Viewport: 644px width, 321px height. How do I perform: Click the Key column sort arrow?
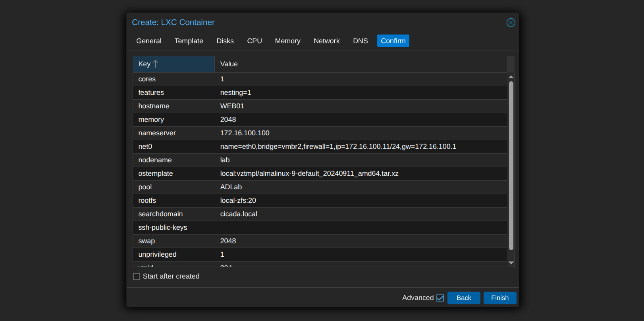155,64
